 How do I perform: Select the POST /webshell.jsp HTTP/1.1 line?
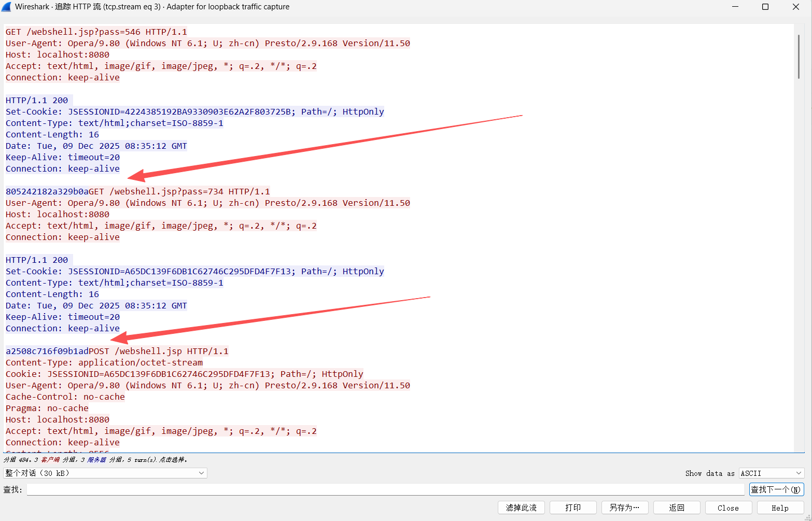pos(158,351)
